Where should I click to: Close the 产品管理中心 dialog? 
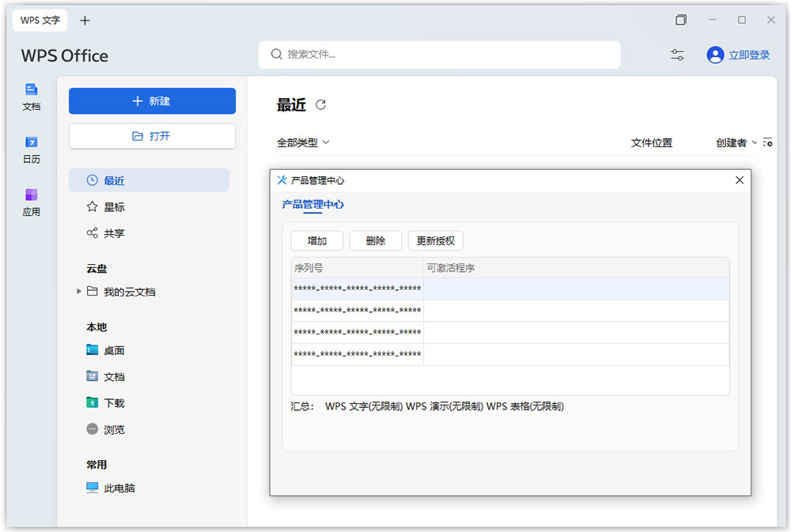click(739, 180)
